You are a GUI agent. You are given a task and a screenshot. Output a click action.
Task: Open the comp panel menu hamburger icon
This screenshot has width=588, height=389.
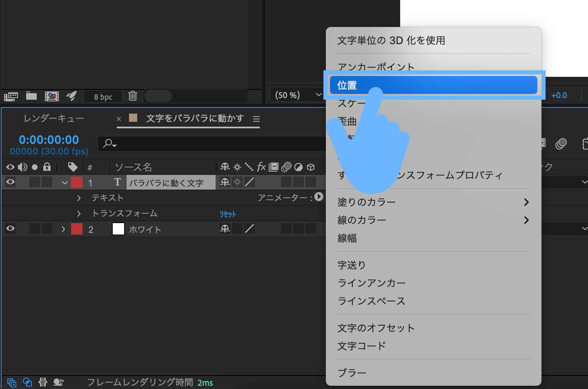(256, 119)
